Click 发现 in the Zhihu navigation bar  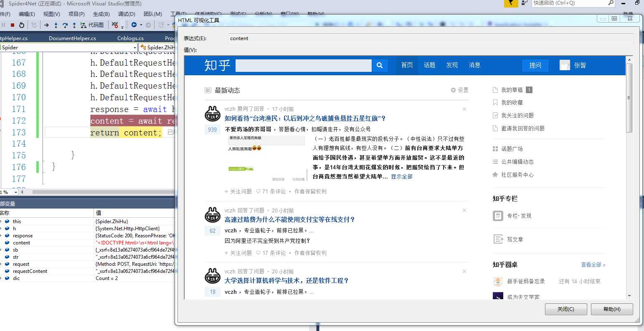pos(452,65)
